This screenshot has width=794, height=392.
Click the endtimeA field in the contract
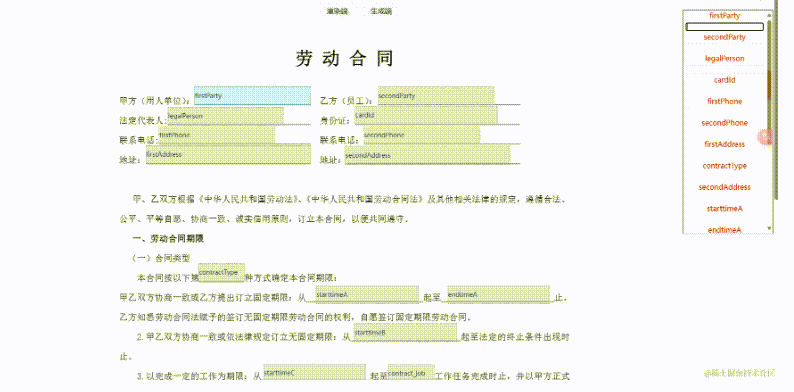coord(498,294)
